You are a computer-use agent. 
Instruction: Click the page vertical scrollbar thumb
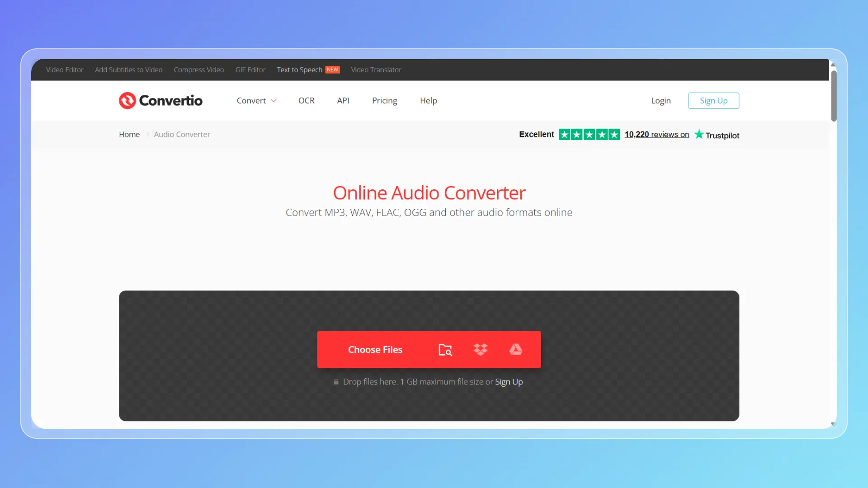(834, 96)
